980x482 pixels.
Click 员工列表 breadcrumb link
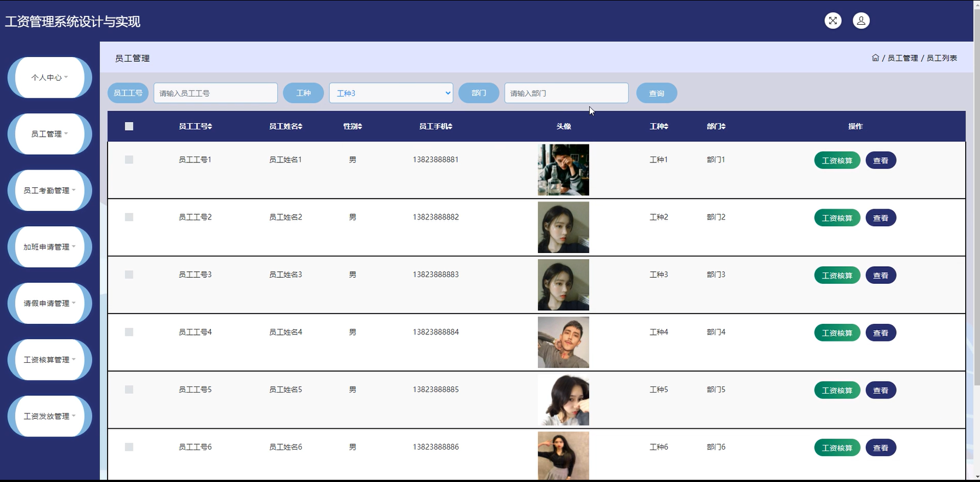point(942,58)
